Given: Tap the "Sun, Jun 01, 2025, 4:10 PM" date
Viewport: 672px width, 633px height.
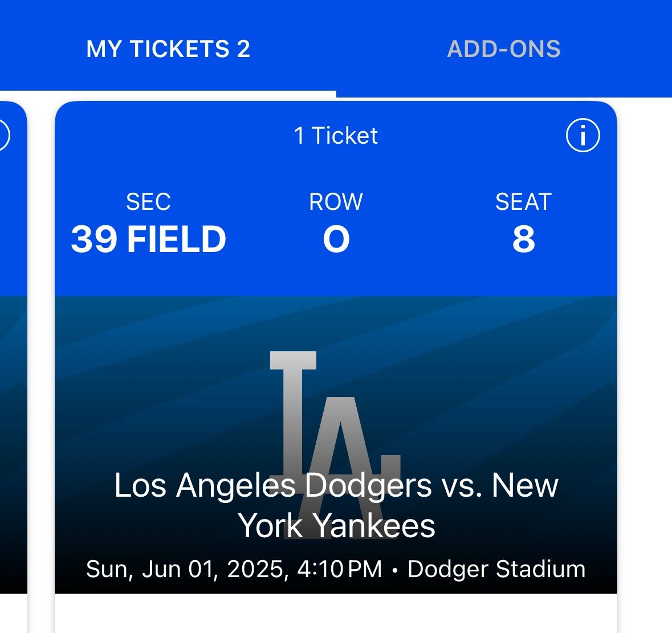Looking at the screenshot, I should pos(234,569).
